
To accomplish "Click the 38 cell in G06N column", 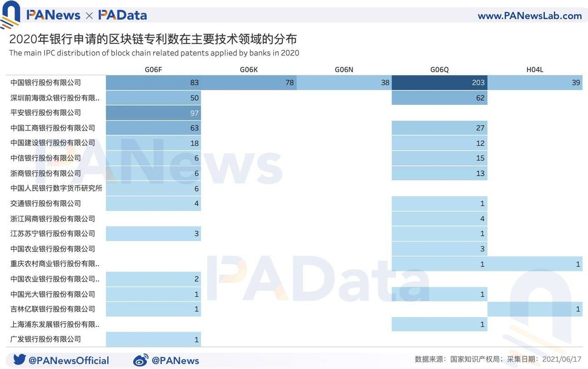I will coord(344,83).
